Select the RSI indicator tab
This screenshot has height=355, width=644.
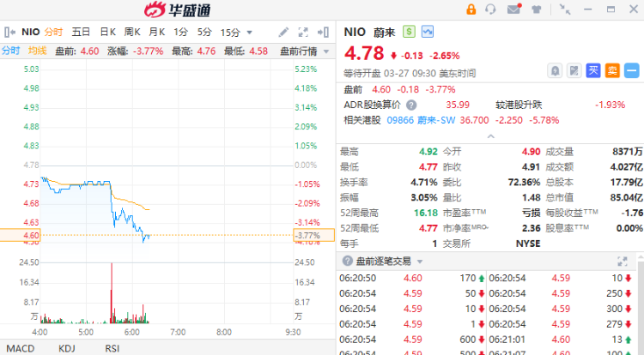112,348
